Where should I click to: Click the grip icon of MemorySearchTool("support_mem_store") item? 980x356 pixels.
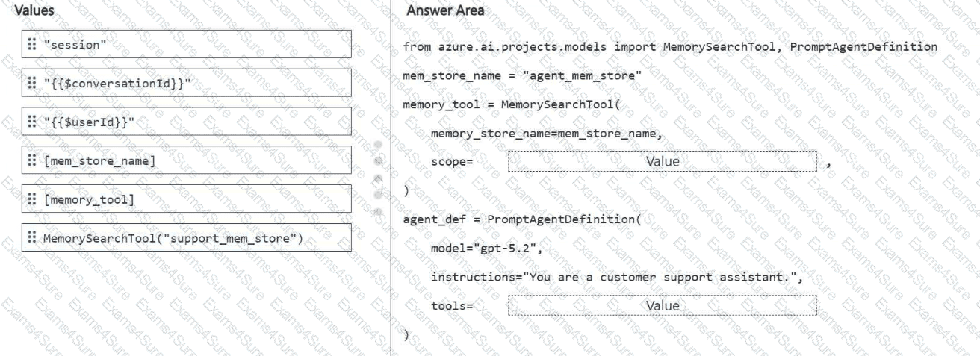click(x=31, y=238)
